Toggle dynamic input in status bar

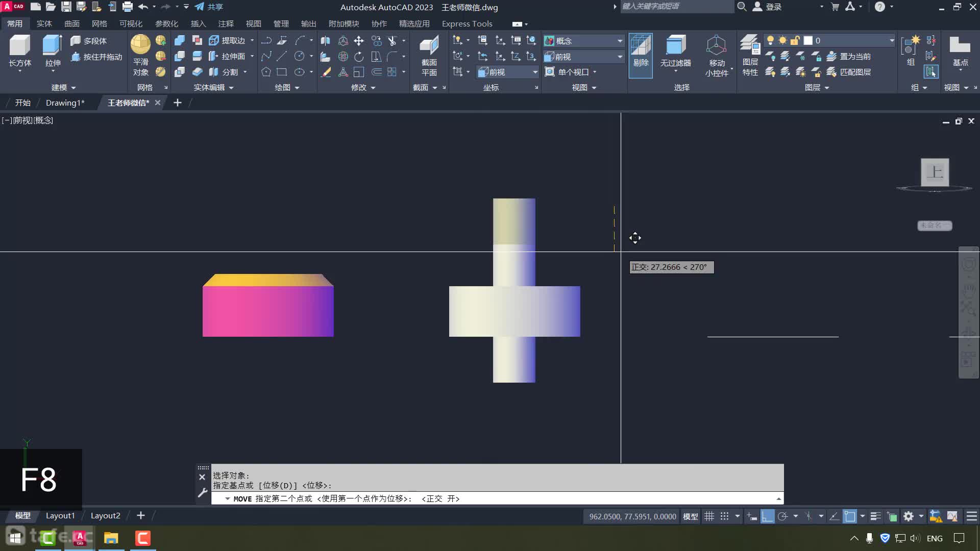pyautogui.click(x=752, y=516)
